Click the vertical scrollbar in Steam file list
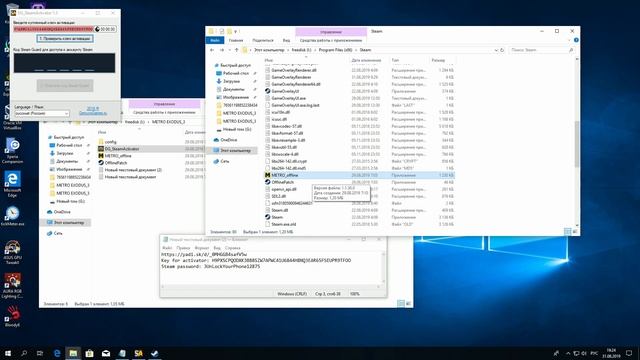This screenshot has height=360, width=640. click(577, 143)
